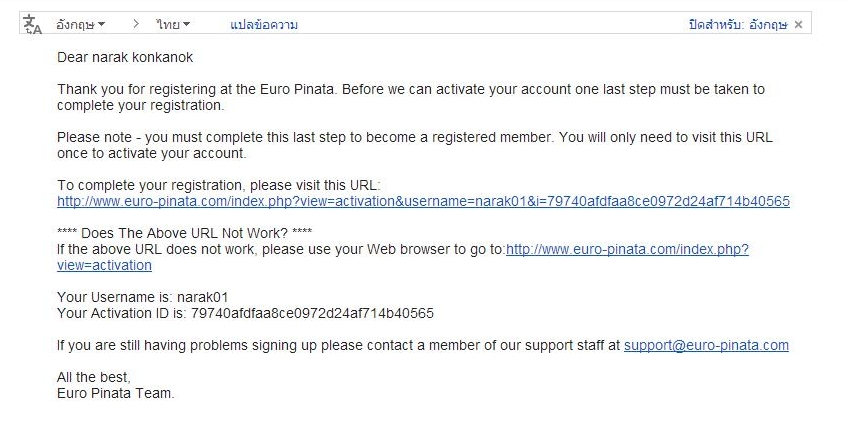Open the full activation URL with username narak01
This screenshot has width=848, height=425.
(423, 201)
